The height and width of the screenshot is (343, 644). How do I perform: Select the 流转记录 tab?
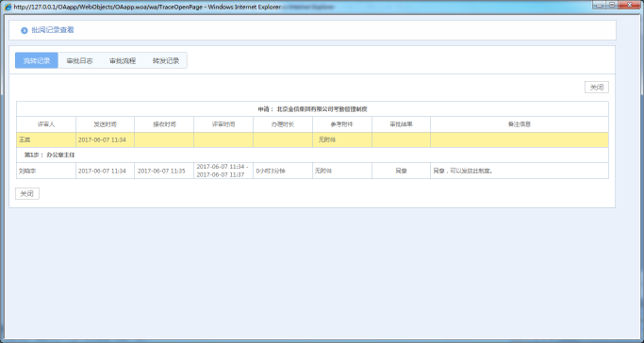pos(37,60)
